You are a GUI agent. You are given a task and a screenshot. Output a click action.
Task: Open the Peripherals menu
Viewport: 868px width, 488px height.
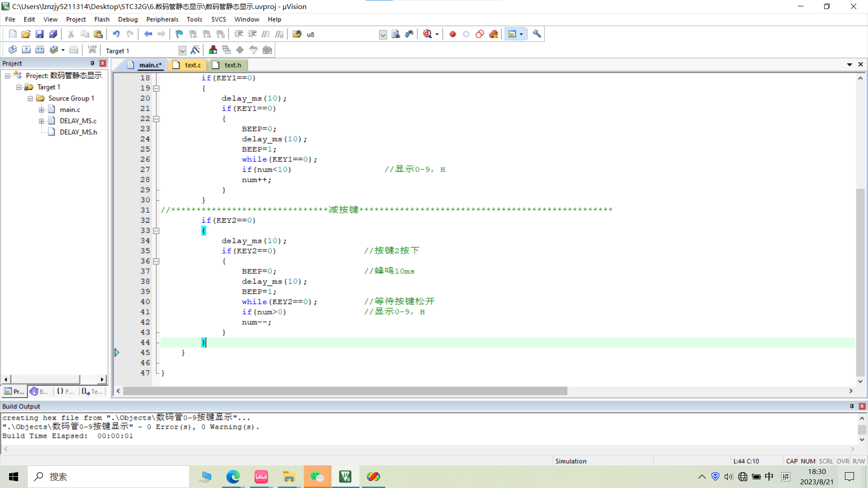pyautogui.click(x=162, y=19)
